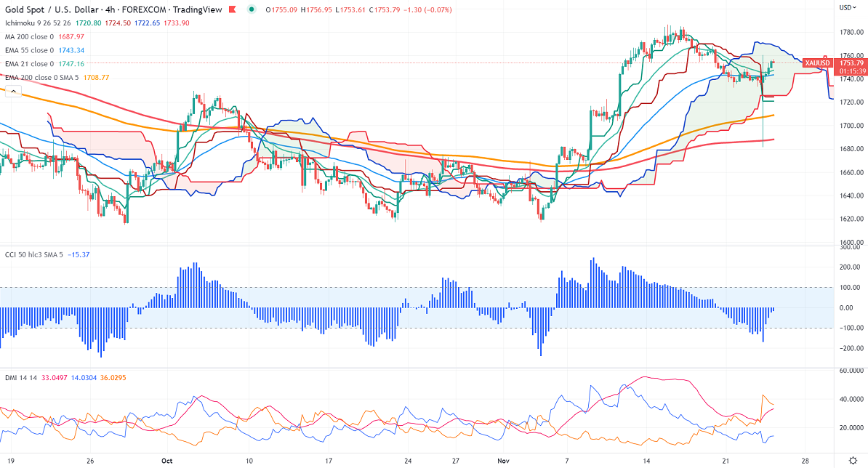The image size is (868, 468).
Task: Click the 40.0000 level on DMI scale
Action: (x=852, y=399)
